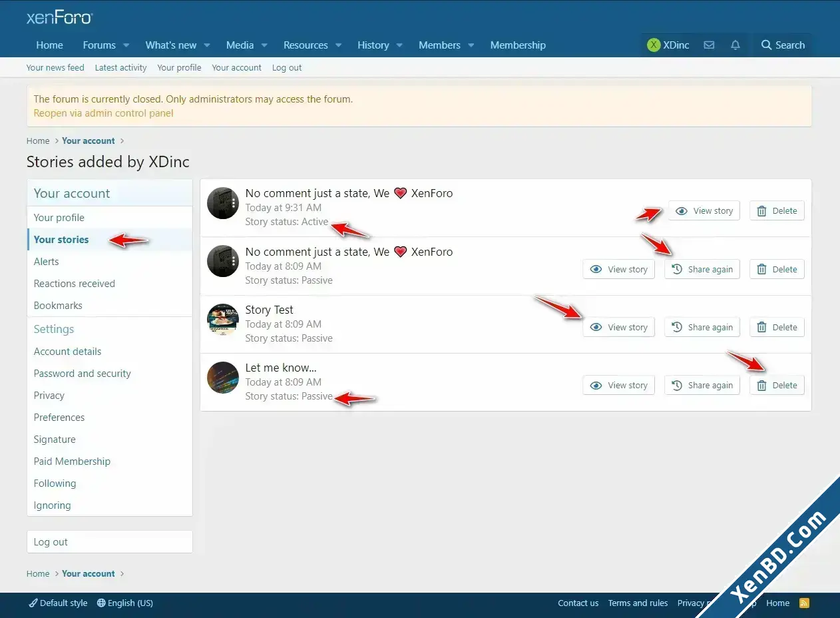Expand the What's new dropdown arrow
Screen dimensions: 840x618
(207, 45)
